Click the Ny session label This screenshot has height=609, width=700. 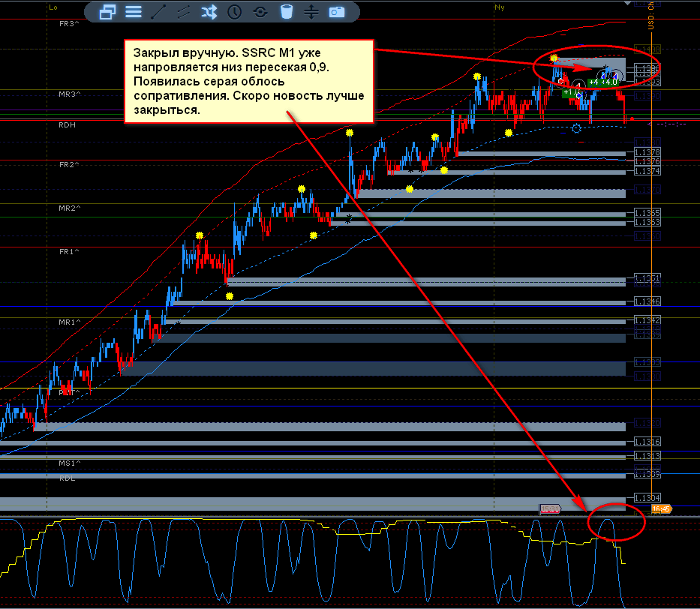(x=500, y=7)
